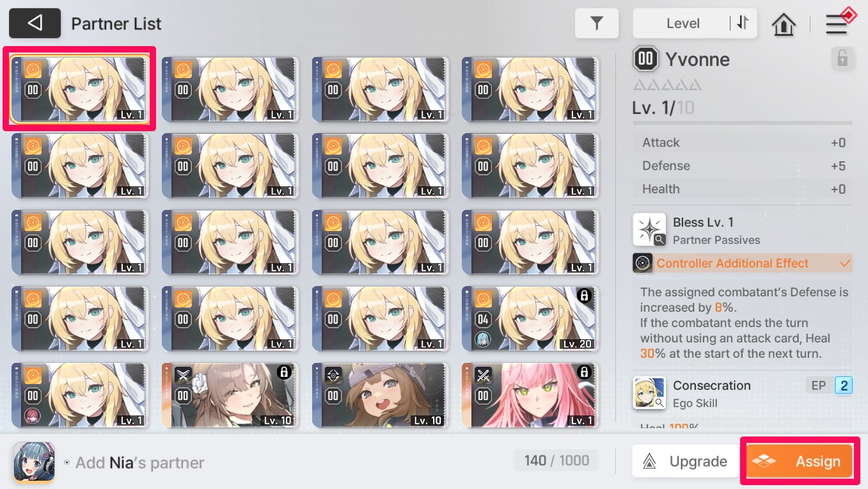Inspect the Bless Lv. 1 skill icon
This screenshot has width=868, height=489.
click(649, 230)
